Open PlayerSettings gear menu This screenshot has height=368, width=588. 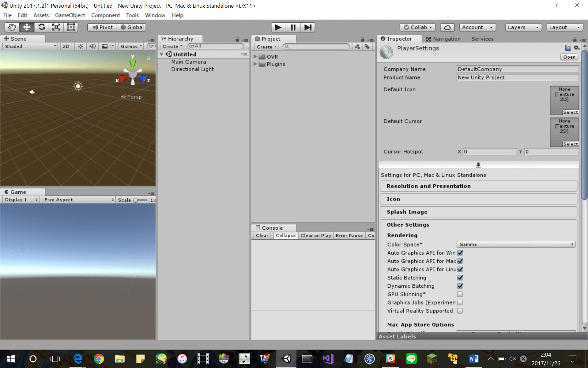tap(576, 48)
